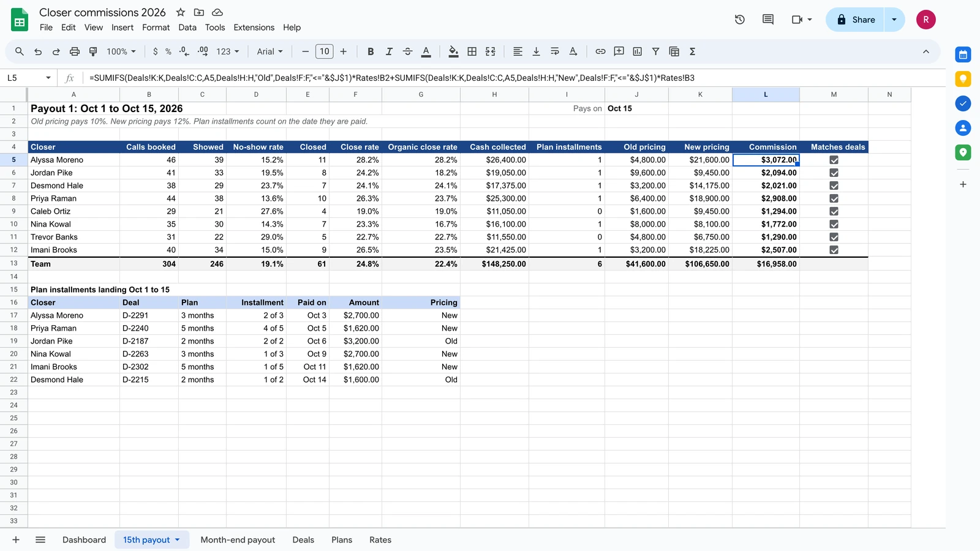Open Google Keep in the side panel
The height and width of the screenshot is (551, 980).
coord(963,79)
